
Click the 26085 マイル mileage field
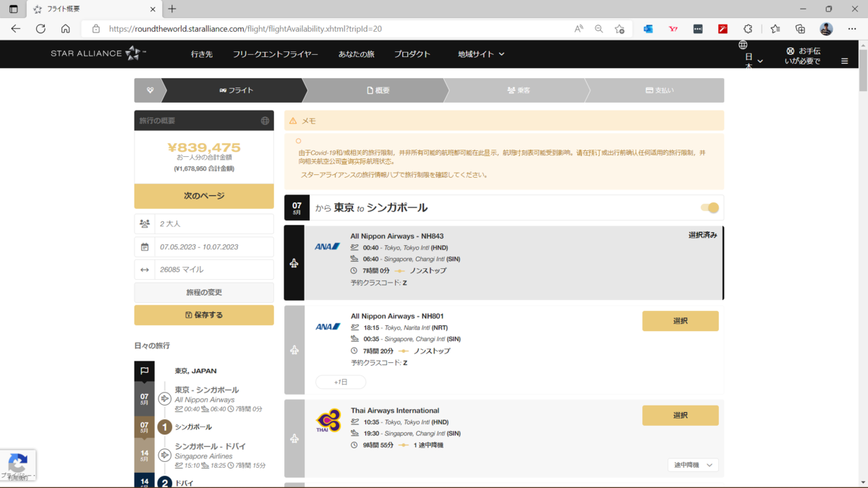(204, 270)
